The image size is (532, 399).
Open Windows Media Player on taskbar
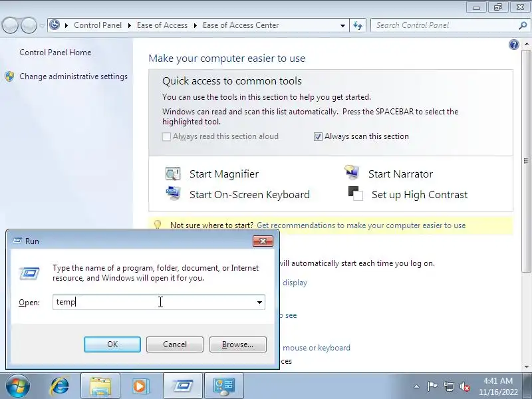point(140,386)
